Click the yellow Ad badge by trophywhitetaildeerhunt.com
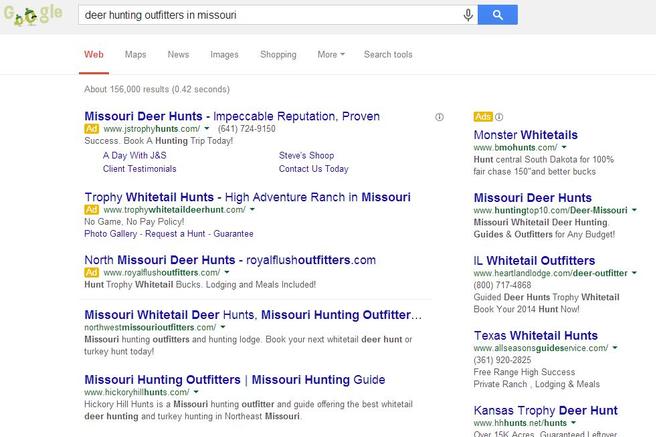Viewport: 656px width, 437px height. click(x=92, y=210)
